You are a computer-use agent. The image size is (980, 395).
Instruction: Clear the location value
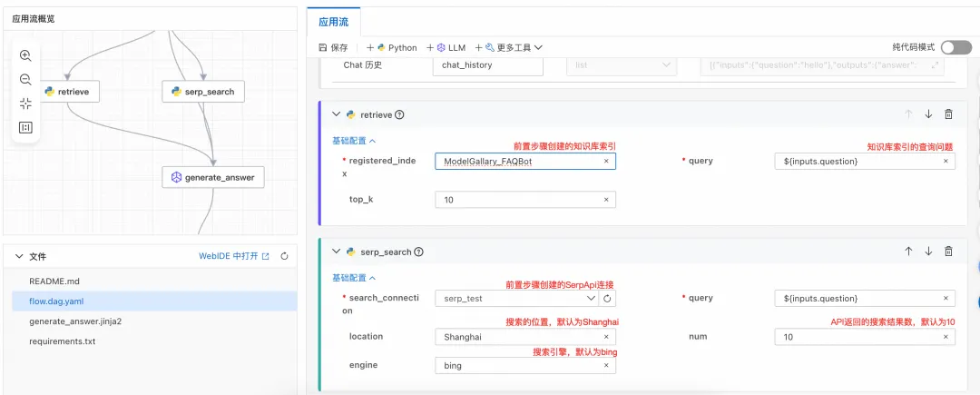click(606, 338)
